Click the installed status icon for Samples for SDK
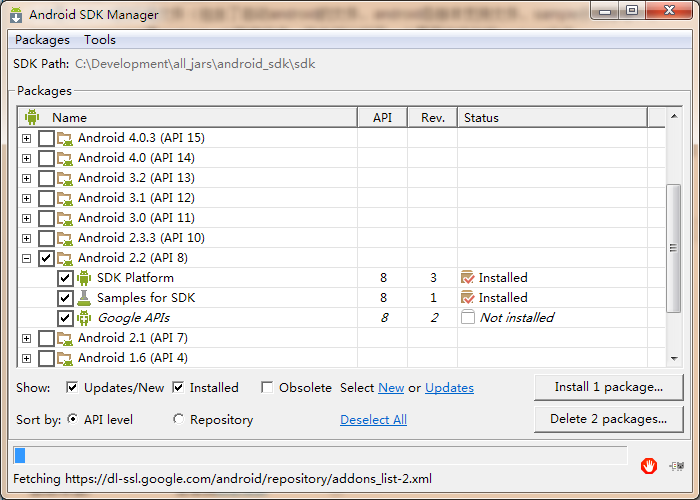Viewport: 700px width, 500px height. (x=467, y=298)
